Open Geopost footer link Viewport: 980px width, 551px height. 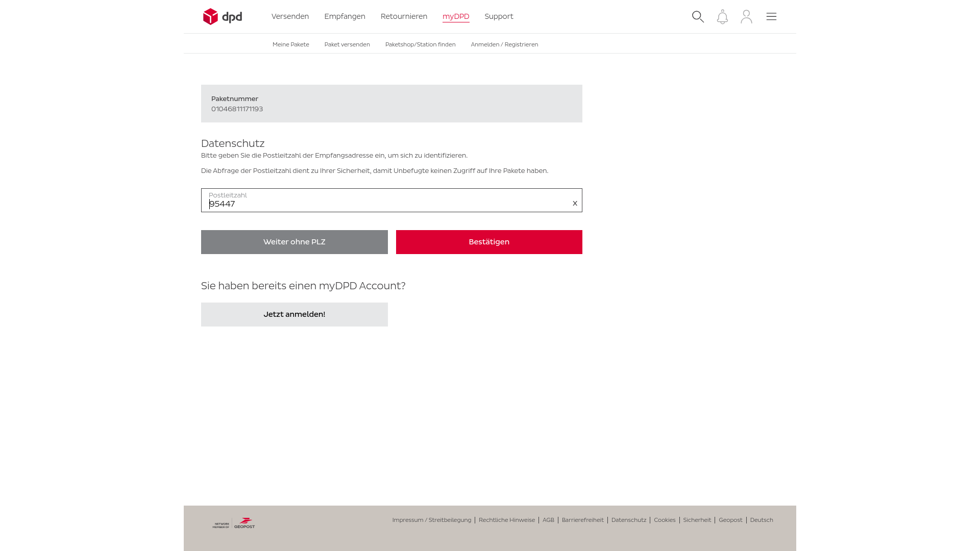point(730,520)
